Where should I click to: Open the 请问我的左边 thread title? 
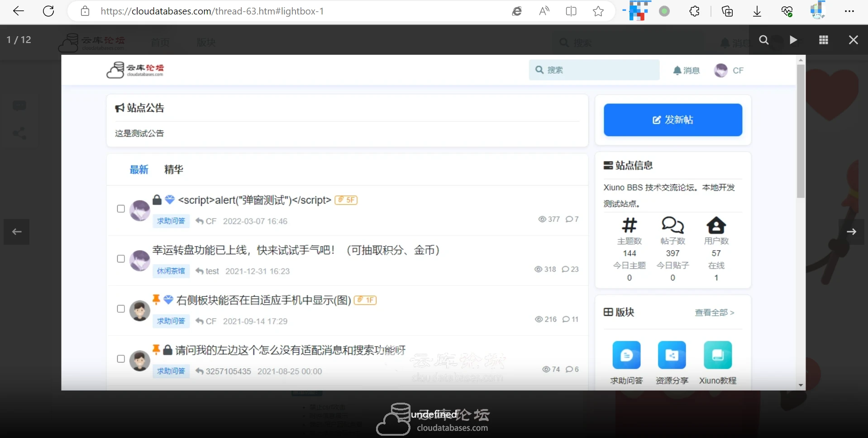291,350
